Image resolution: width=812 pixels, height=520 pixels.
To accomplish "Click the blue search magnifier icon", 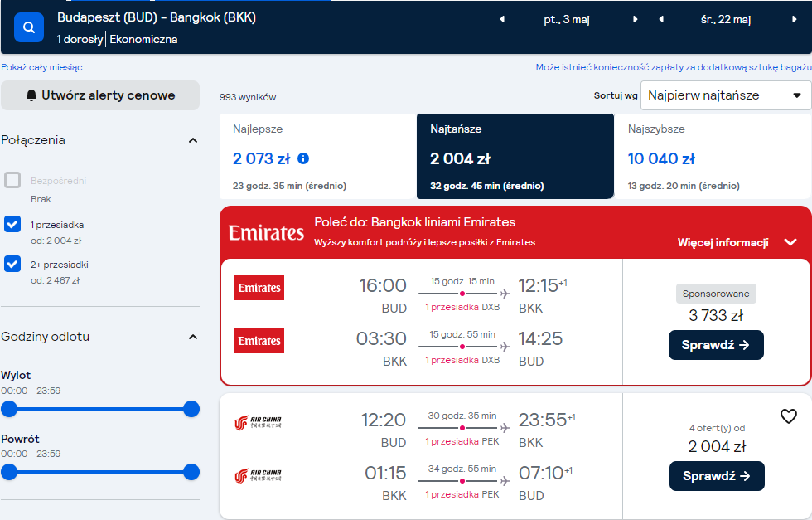I will pos(29,27).
